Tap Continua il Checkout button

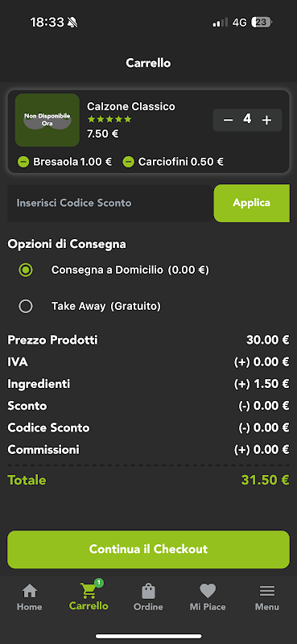point(148,550)
